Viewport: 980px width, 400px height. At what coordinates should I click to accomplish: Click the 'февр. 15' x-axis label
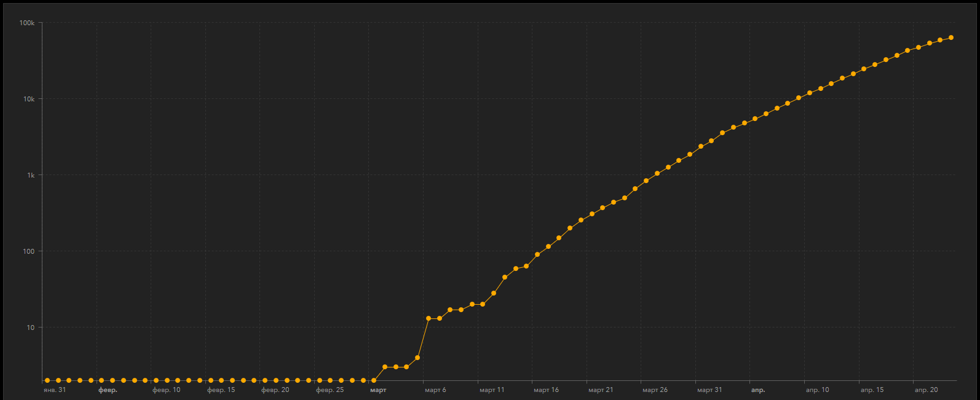point(221,390)
